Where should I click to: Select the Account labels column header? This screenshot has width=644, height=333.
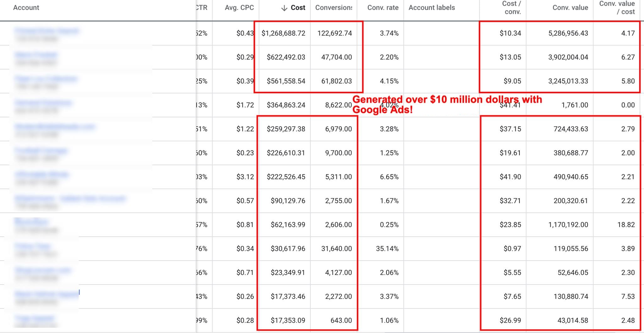tap(431, 8)
